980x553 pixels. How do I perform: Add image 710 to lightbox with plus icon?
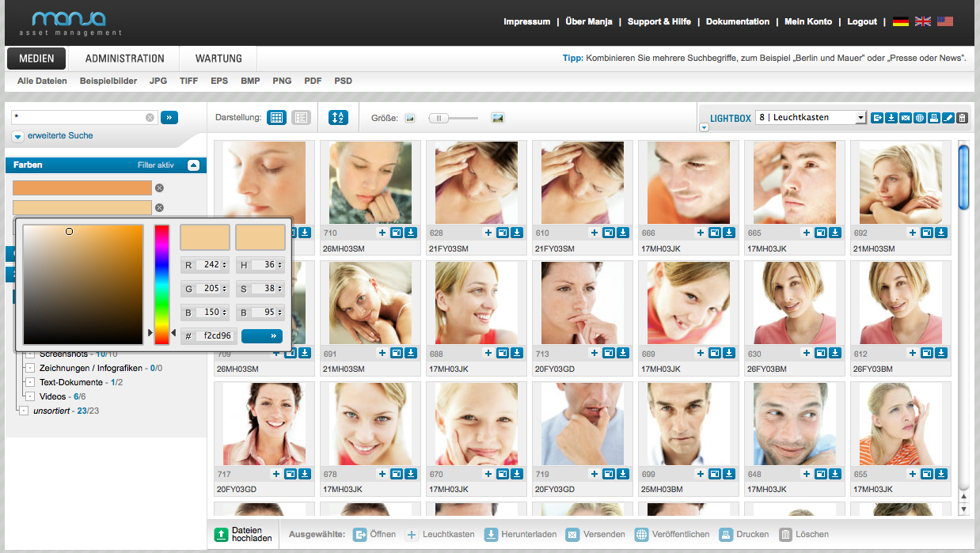(382, 233)
